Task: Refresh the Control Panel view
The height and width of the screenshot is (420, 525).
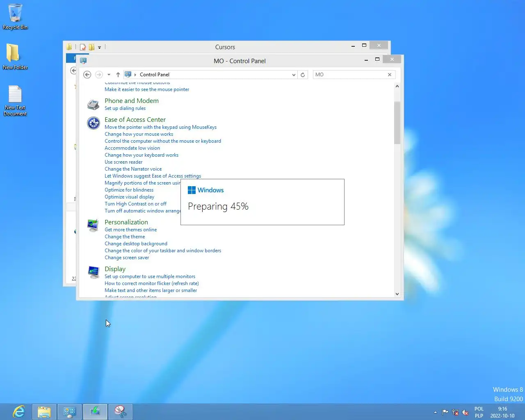Action: point(303,75)
